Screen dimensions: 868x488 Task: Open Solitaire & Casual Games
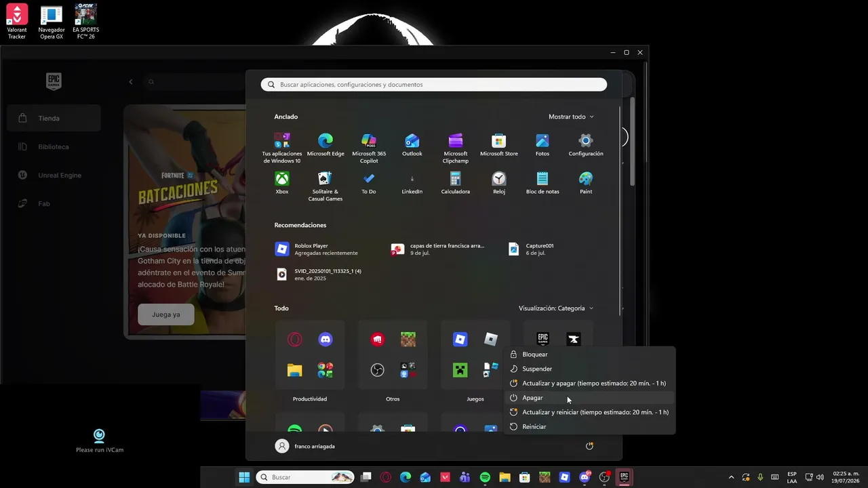tap(325, 186)
